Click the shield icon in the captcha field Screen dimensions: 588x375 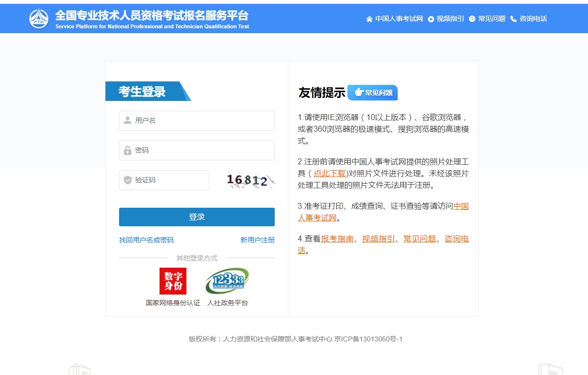(x=127, y=180)
